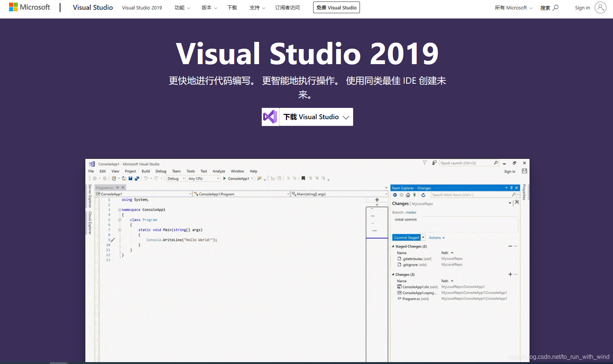The height and width of the screenshot is (364, 613).
Task: Open the Build menu in the IDE
Action: pyautogui.click(x=146, y=171)
